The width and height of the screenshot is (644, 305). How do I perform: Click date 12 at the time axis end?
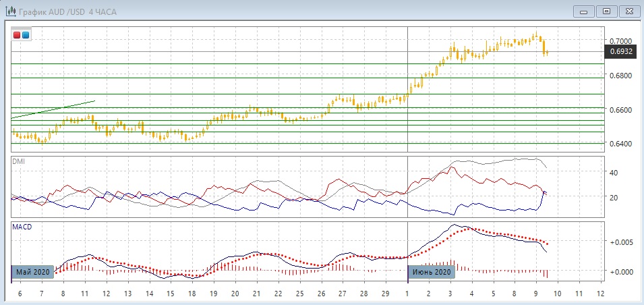(x=602, y=294)
